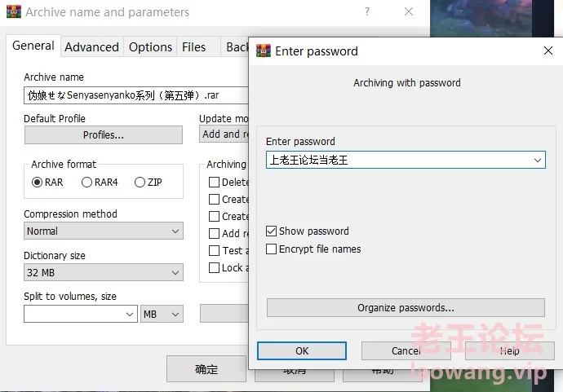
Task: Click into the Archive name field
Action: tap(136, 95)
